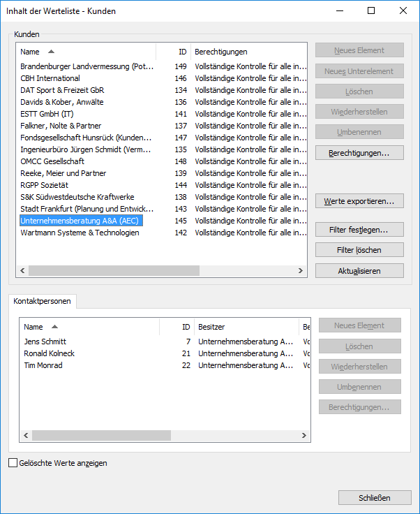Screen dimensions: 420x514
Task: Refresh list using Aktualisieren button
Action: 359,271
